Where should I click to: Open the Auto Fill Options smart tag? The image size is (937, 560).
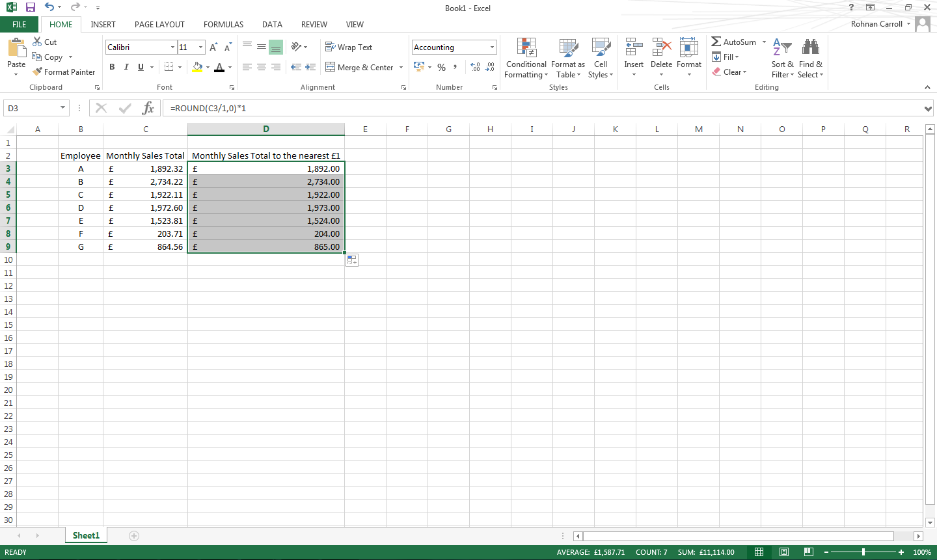[352, 260]
